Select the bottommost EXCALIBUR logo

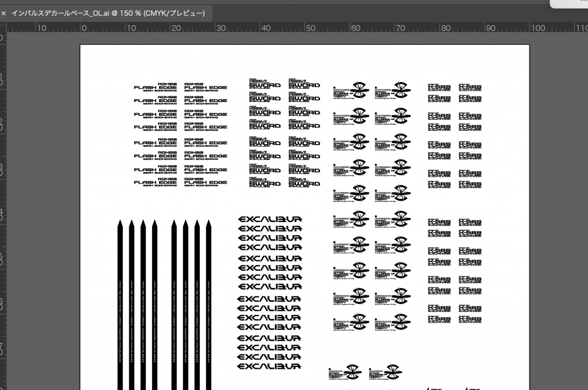pos(269,366)
